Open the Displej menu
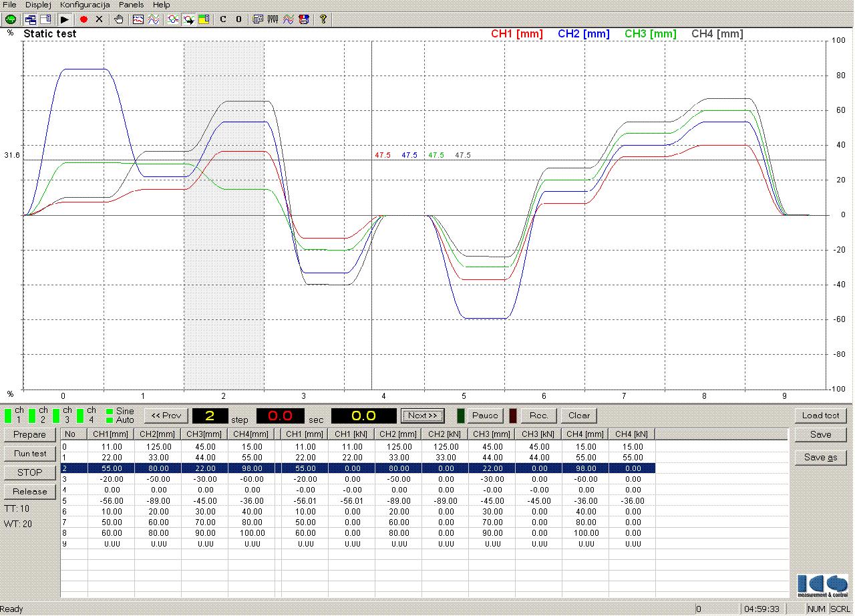 coord(38,5)
